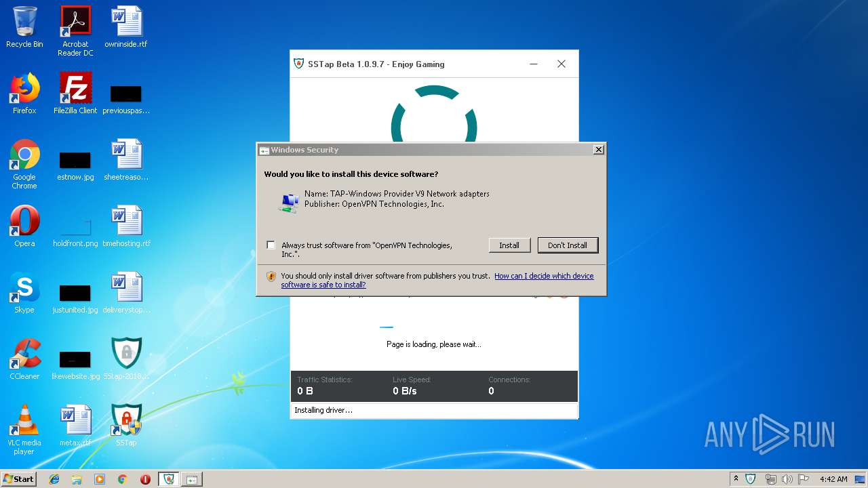This screenshot has width=868, height=488.
Task: Select the SSTap-2018 installer icon
Action: click(126, 359)
